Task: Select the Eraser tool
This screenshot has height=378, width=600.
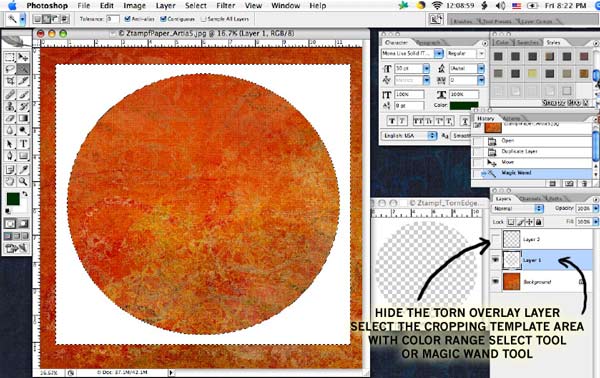Action: coord(10,118)
